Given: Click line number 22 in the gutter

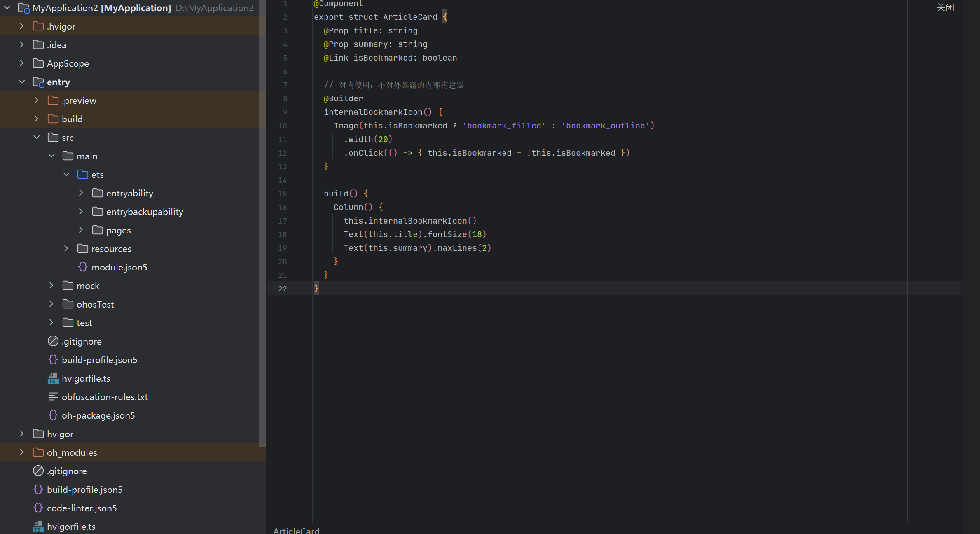Looking at the screenshot, I should pos(283,289).
